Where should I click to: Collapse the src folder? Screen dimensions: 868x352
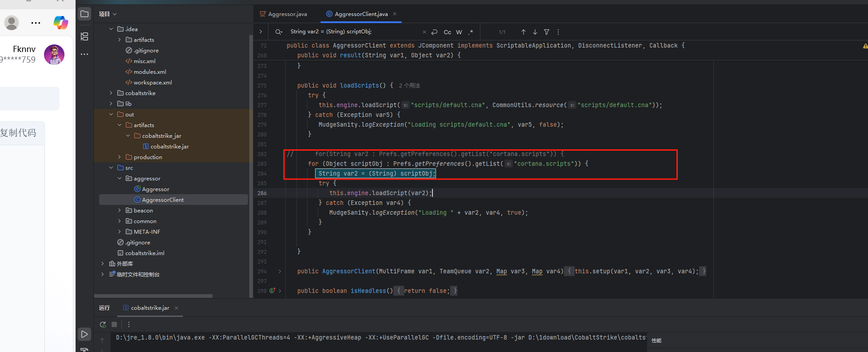click(111, 168)
